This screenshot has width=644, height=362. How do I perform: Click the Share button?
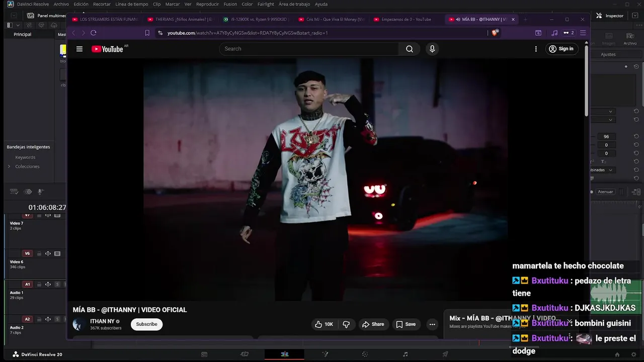373,324
